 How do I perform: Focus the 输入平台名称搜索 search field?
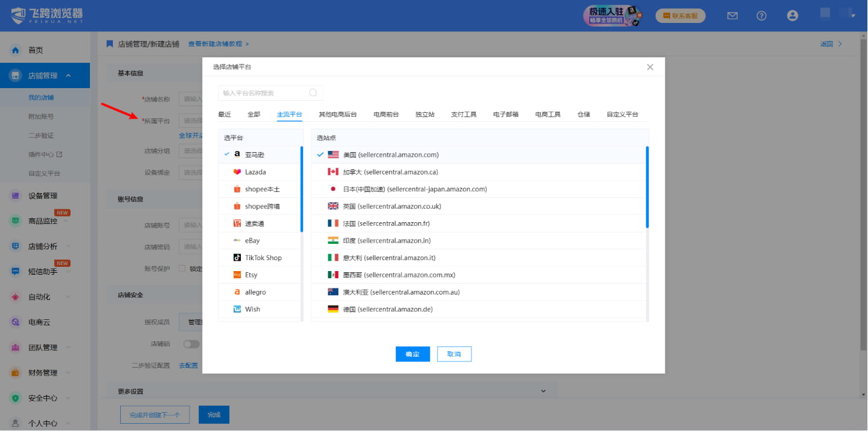coord(264,93)
